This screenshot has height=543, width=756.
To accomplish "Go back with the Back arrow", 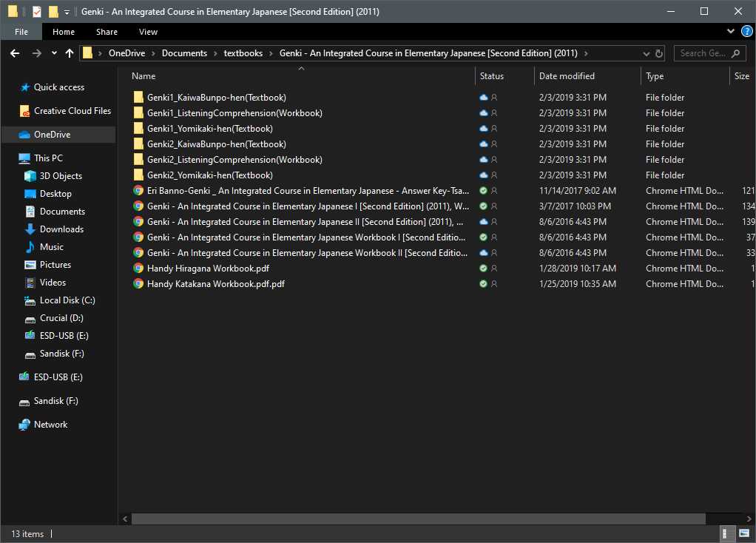I will pos(15,53).
